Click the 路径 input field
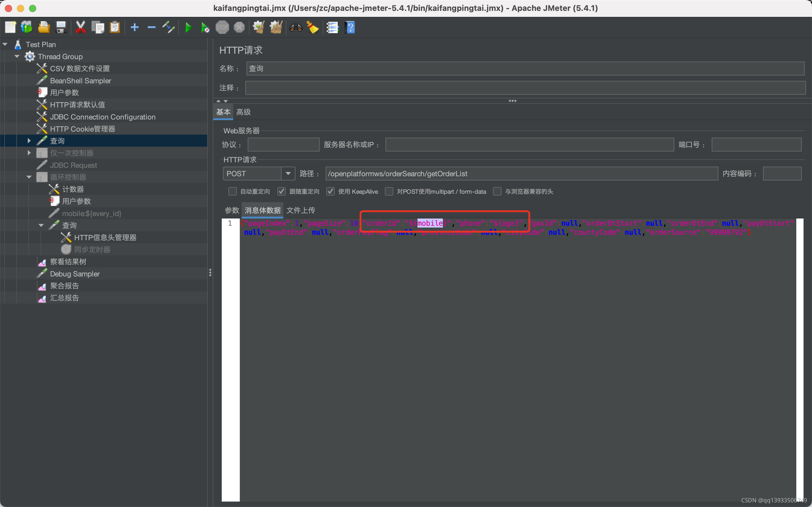 (520, 174)
